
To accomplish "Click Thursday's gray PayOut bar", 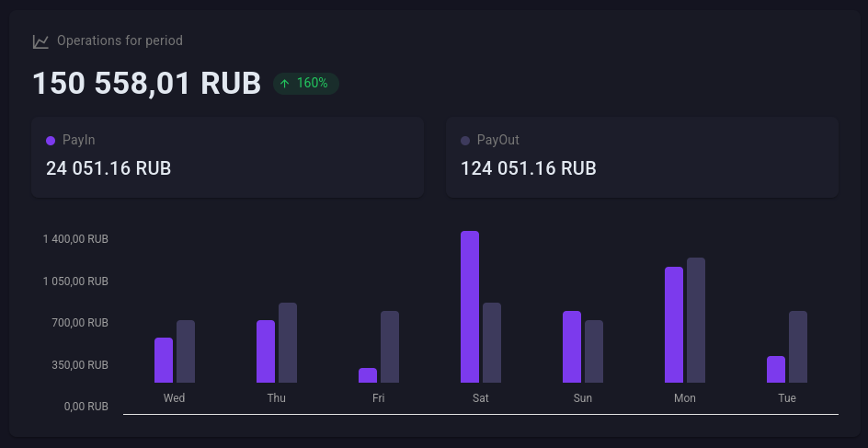I will 288,342.
